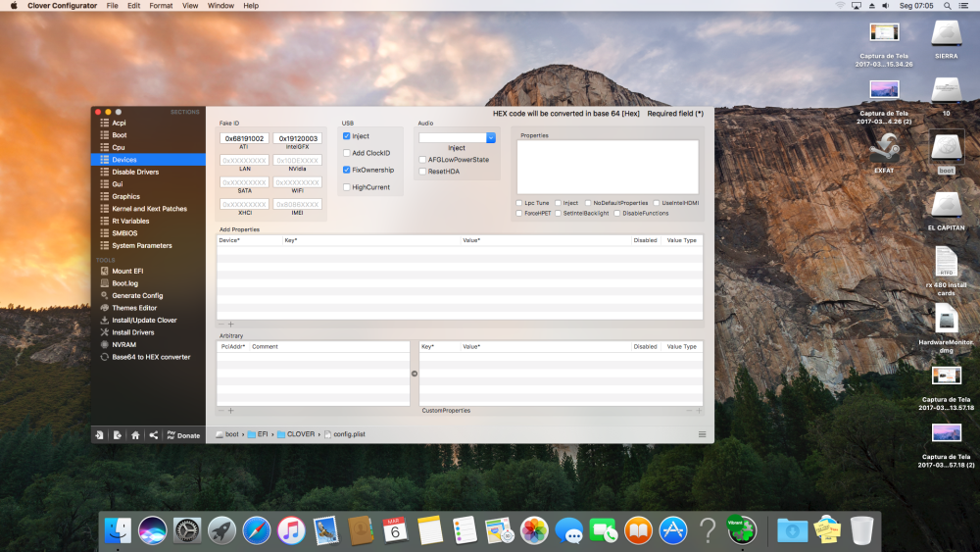Viewport: 980px width, 552px height.
Task: Toggle the FixOwnership checkbox
Action: [x=346, y=170]
